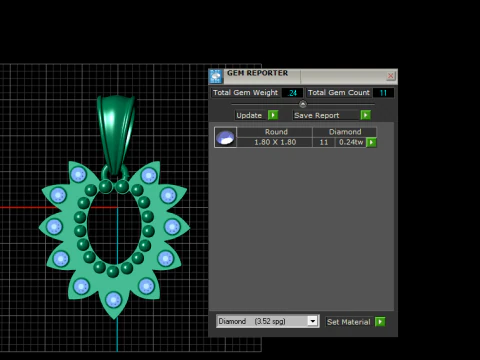Click the 0.24tw weight cell
This screenshot has width=480, height=360.
click(351, 142)
